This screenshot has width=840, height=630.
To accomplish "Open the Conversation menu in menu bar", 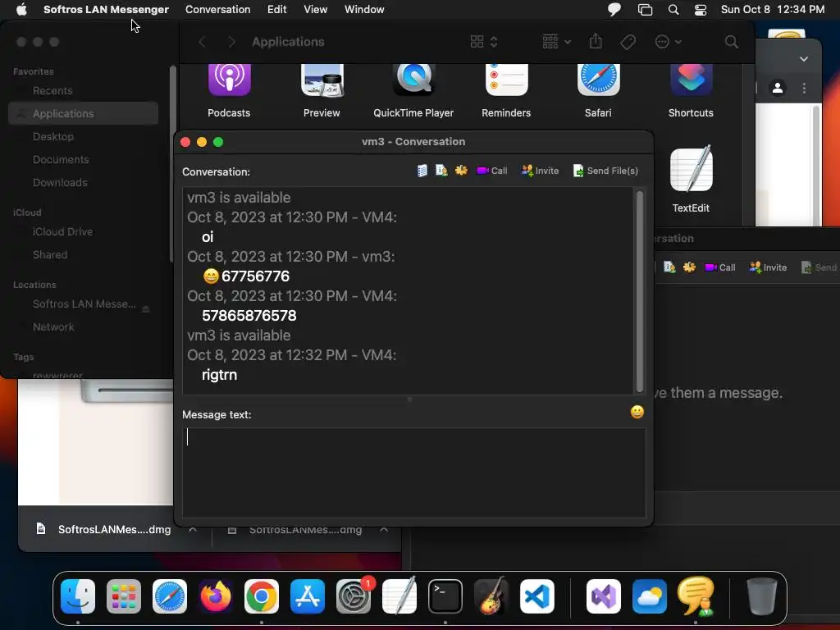I will point(217,9).
